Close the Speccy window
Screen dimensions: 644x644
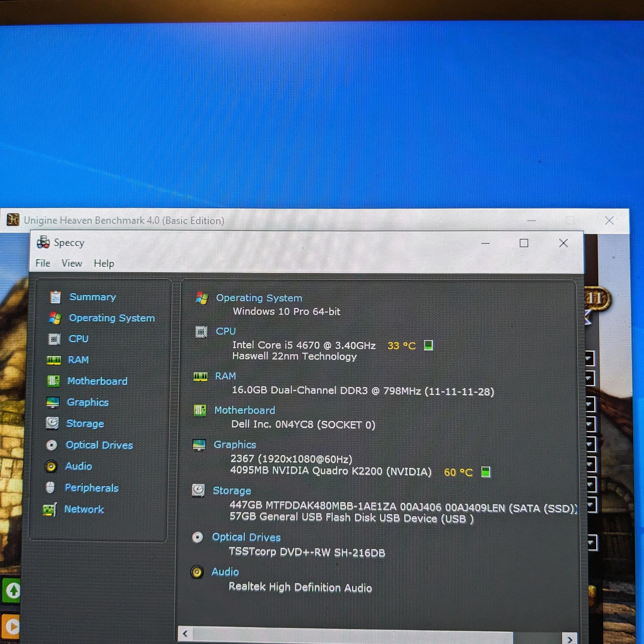(x=564, y=243)
